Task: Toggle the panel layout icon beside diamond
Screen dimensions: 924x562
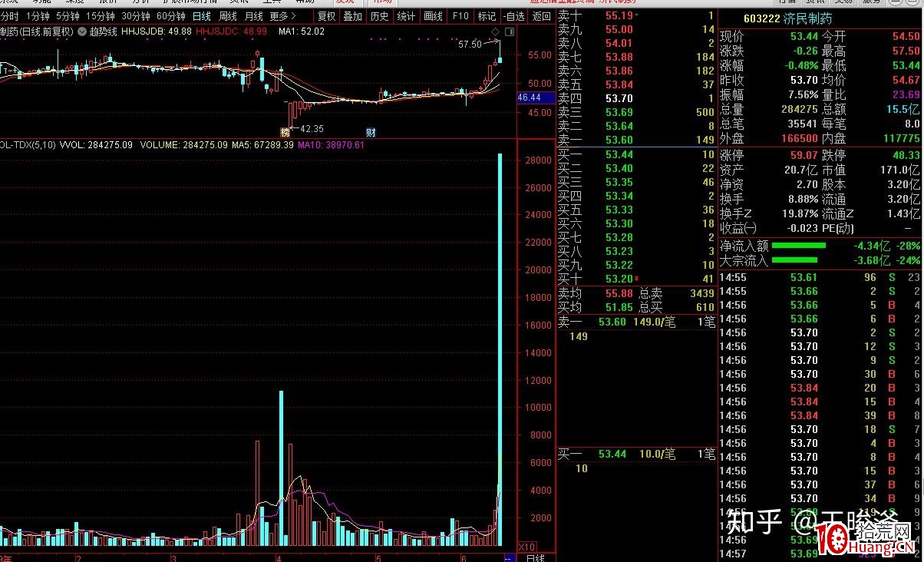Action: tap(510, 31)
